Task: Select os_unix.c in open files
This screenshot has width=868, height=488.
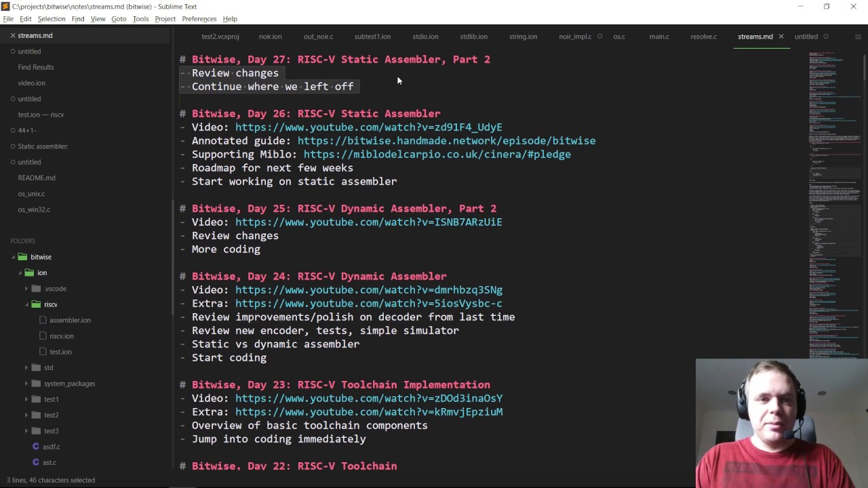Action: (31, 194)
